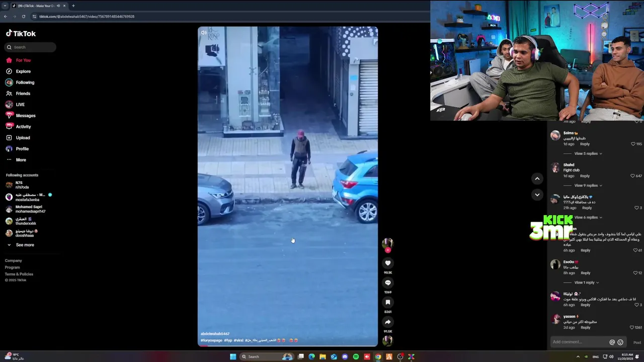Expand View 6 replies thread
This screenshot has height=362, width=644.
(588, 217)
